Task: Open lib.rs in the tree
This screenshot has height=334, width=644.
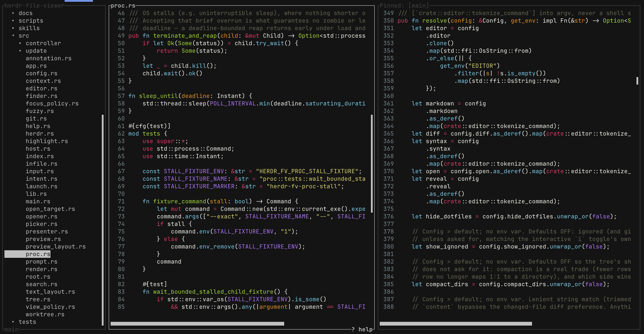Action: pyautogui.click(x=36, y=194)
